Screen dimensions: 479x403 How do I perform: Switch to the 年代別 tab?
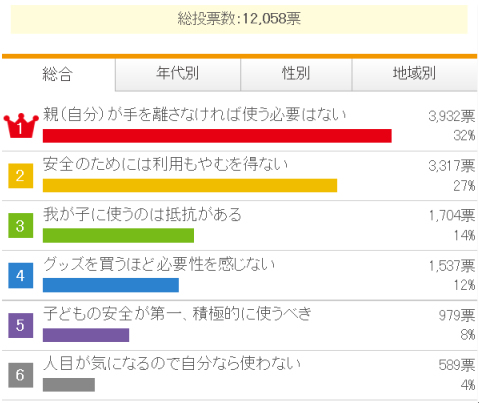[x=178, y=74]
